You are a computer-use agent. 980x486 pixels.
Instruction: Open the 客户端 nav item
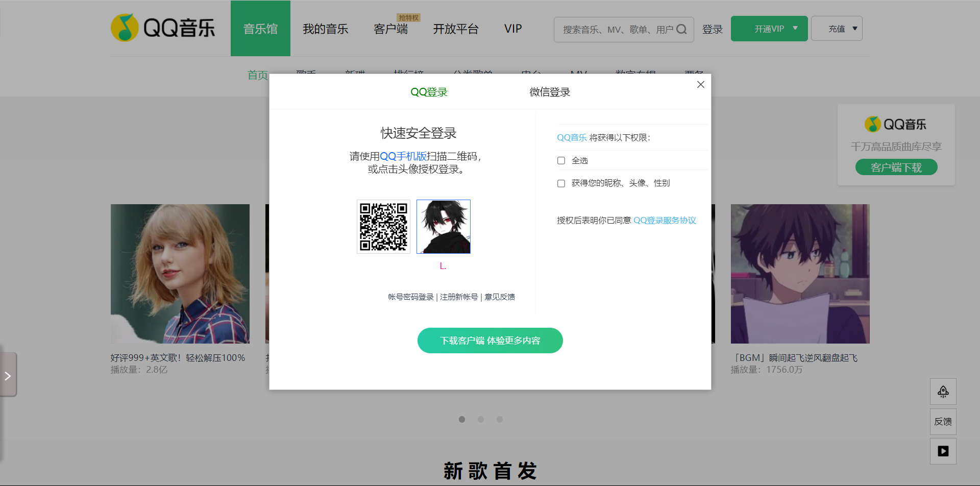coord(390,29)
